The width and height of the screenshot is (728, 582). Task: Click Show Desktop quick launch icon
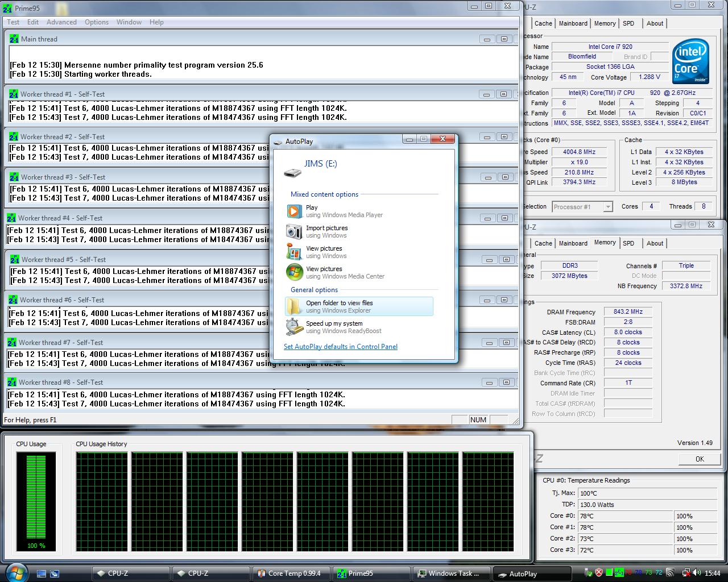pyautogui.click(x=42, y=573)
